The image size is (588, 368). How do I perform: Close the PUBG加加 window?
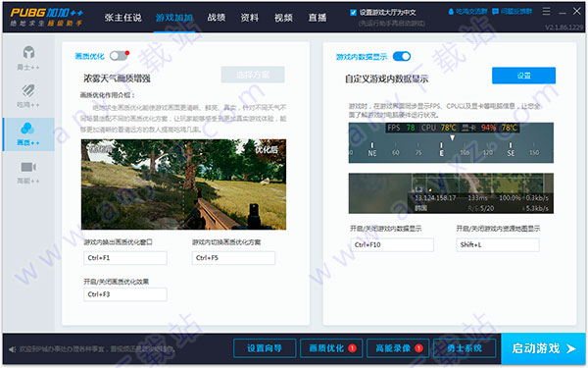577,11
